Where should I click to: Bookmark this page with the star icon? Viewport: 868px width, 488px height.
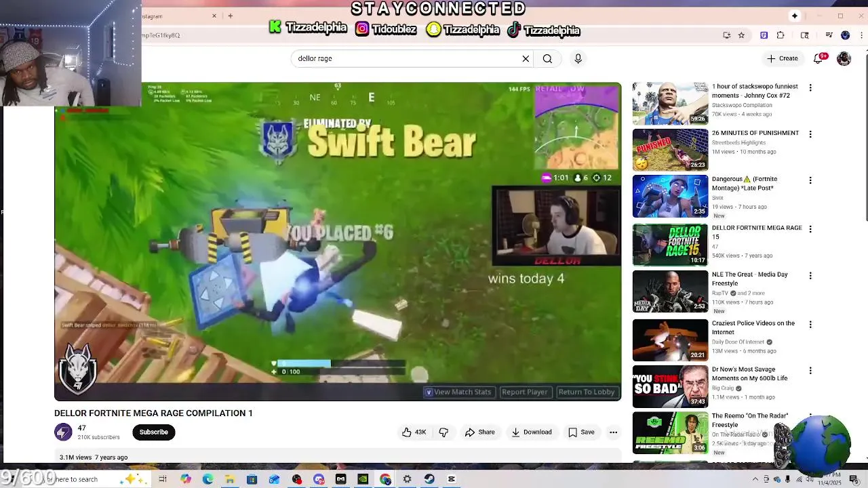[741, 35]
